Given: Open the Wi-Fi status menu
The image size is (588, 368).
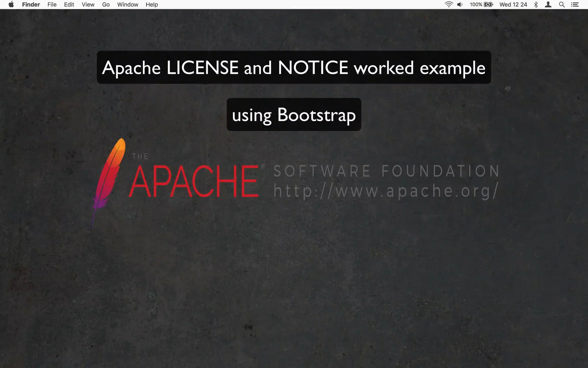Looking at the screenshot, I should coord(449,4).
